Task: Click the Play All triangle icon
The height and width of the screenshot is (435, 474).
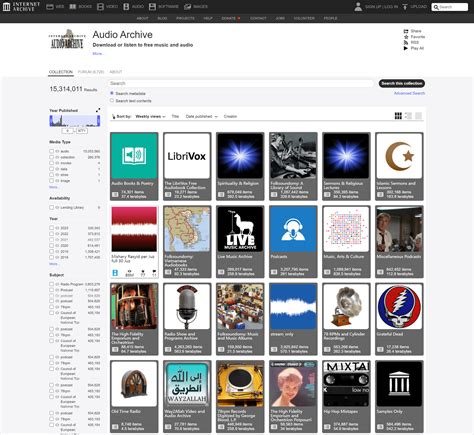Action: coord(406,48)
